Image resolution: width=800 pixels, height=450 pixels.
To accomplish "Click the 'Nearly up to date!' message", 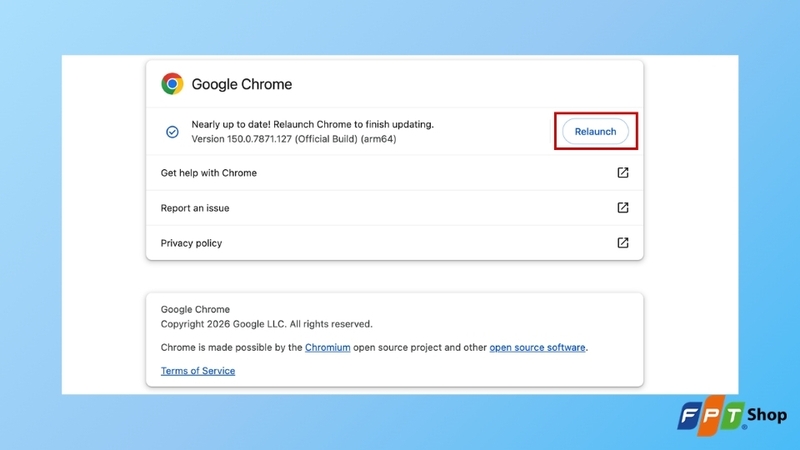I will (312, 124).
